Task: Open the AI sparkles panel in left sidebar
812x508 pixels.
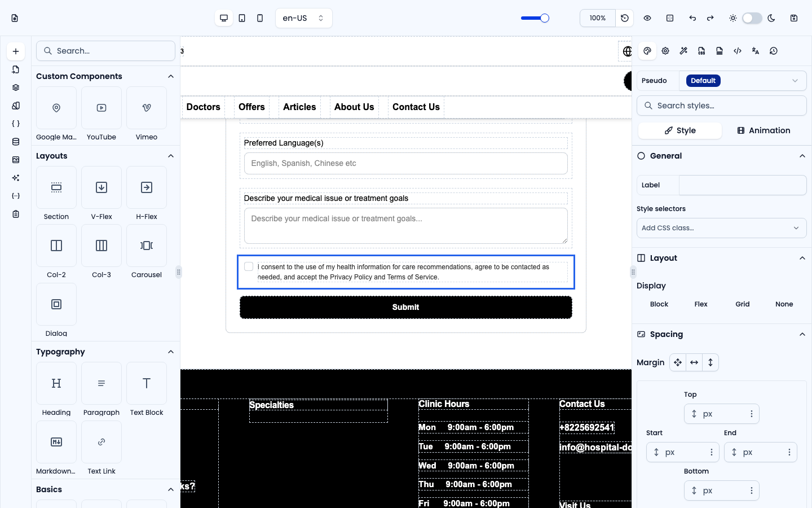Action: pyautogui.click(x=16, y=178)
